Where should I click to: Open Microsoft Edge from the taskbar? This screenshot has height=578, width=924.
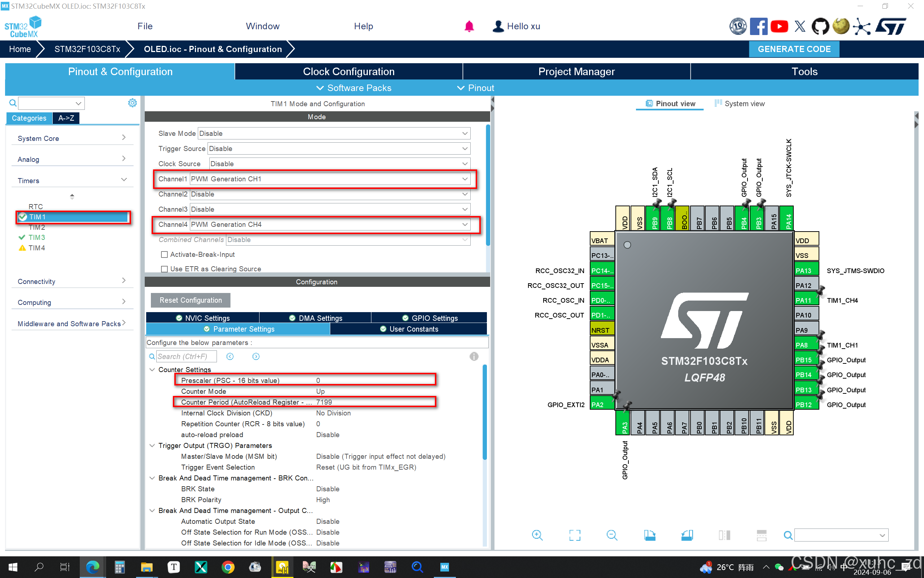point(92,567)
